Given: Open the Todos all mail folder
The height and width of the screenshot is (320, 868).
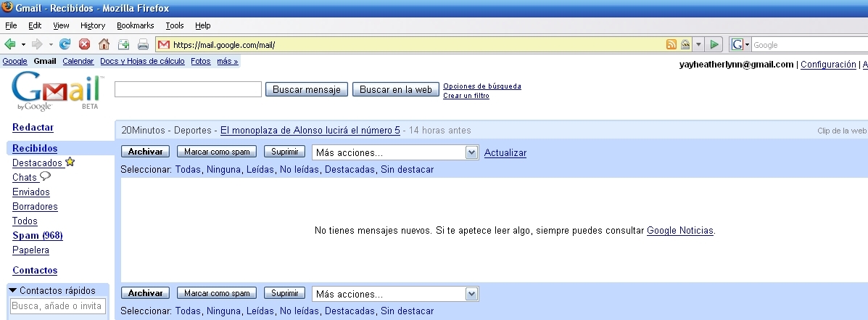Looking at the screenshot, I should 25,221.
